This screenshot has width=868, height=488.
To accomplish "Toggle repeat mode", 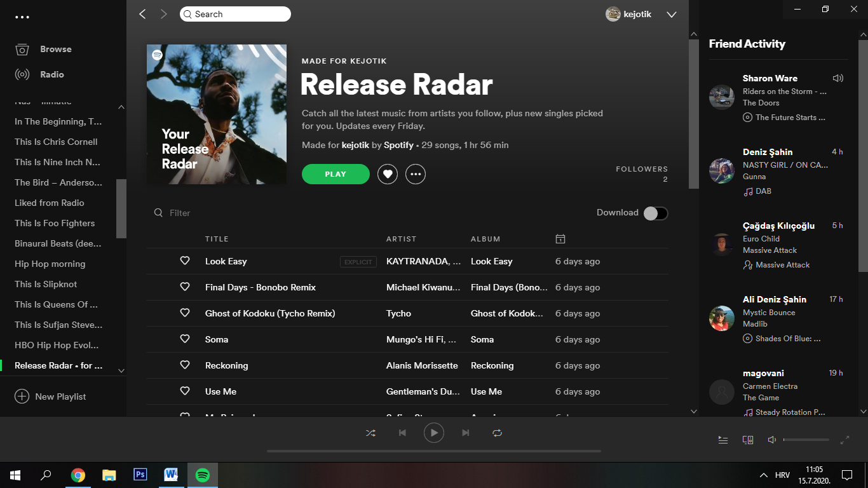I will pyautogui.click(x=497, y=433).
